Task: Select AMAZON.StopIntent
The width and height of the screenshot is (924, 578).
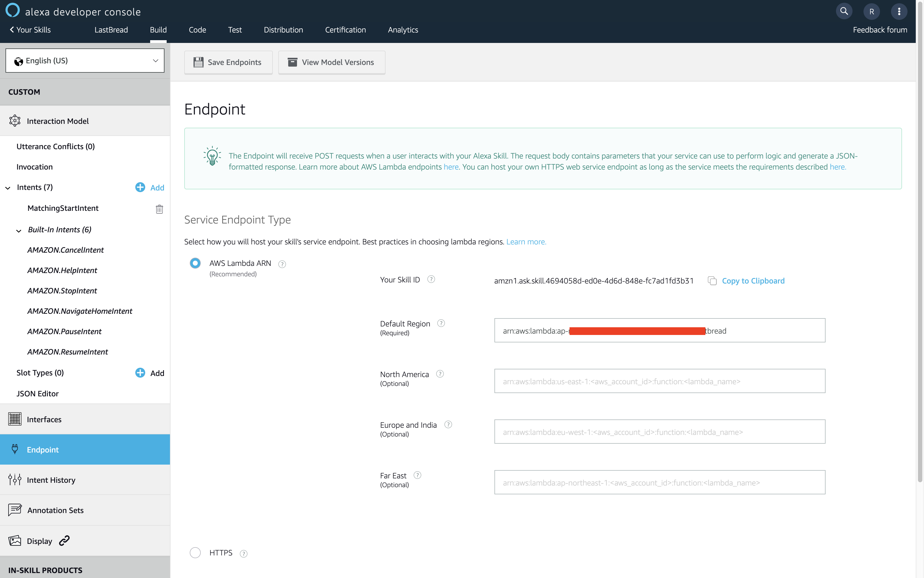Action: [x=62, y=291]
